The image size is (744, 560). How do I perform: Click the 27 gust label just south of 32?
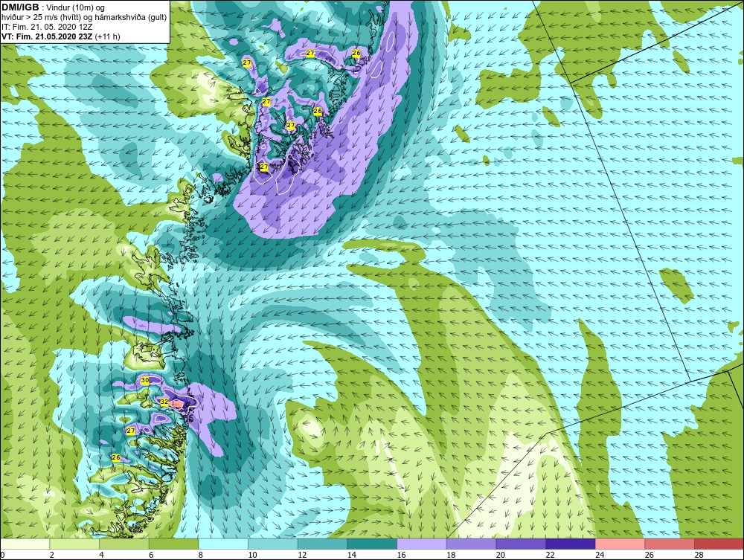coord(131,431)
